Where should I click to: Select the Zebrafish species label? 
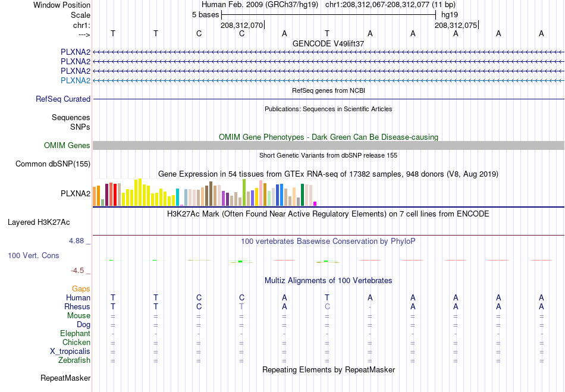coord(74,360)
